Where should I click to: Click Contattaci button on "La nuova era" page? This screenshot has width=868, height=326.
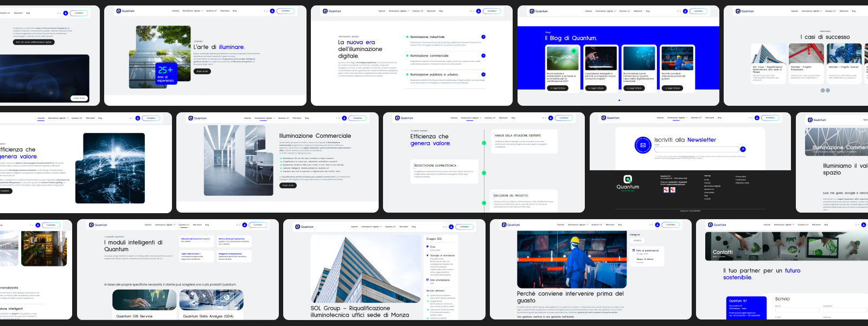[492, 11]
